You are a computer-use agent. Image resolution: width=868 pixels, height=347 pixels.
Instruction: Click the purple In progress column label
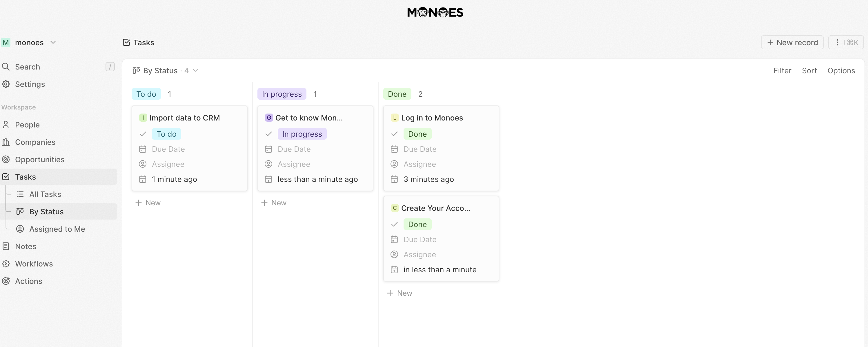(x=281, y=94)
